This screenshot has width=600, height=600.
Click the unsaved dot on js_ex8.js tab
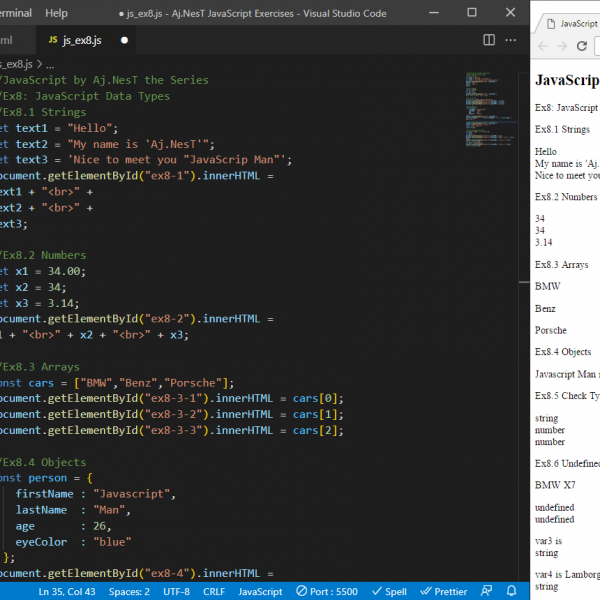tap(124, 41)
